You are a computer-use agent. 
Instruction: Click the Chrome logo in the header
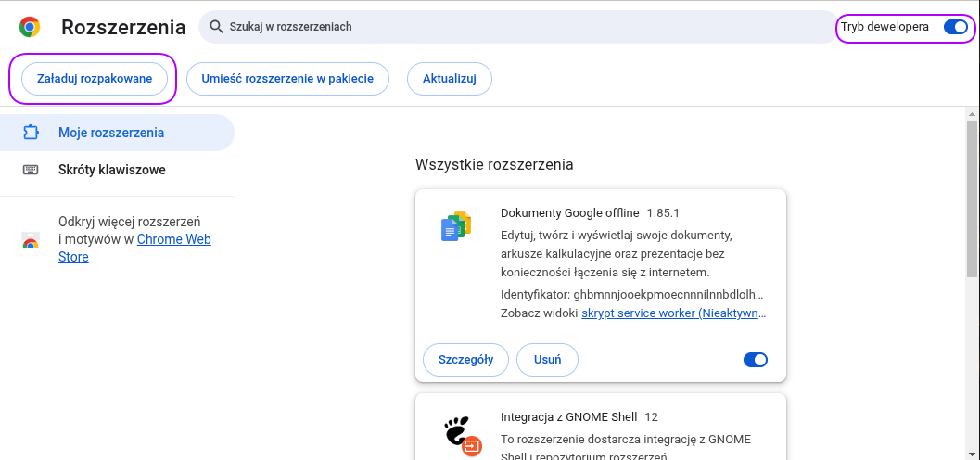tap(30, 27)
